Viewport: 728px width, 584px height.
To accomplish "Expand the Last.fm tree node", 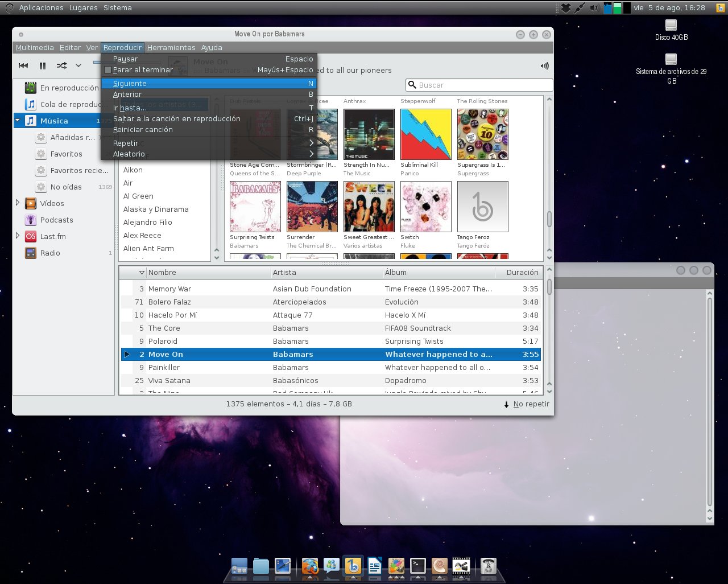I will (x=18, y=236).
